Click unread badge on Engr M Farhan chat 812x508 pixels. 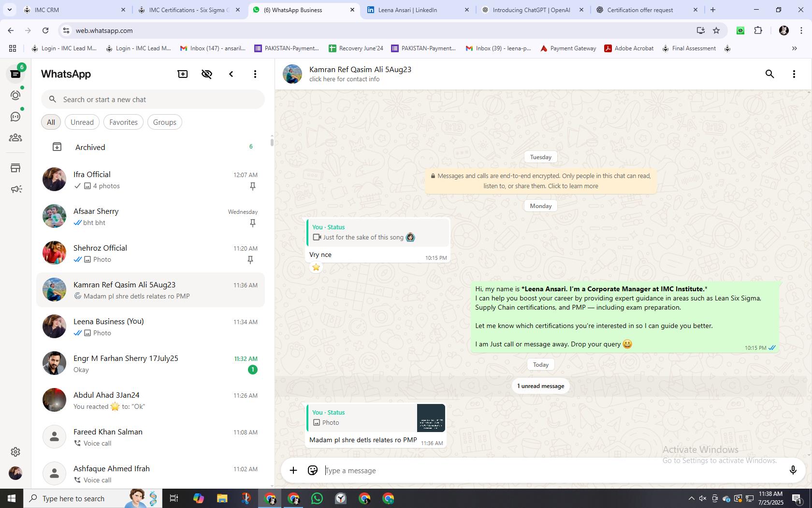pyautogui.click(x=252, y=370)
